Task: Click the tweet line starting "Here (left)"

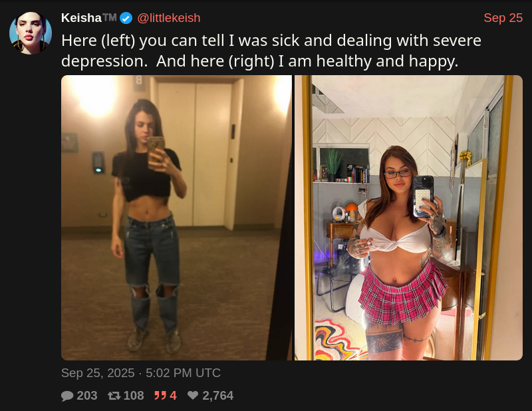Action: pyautogui.click(x=271, y=41)
